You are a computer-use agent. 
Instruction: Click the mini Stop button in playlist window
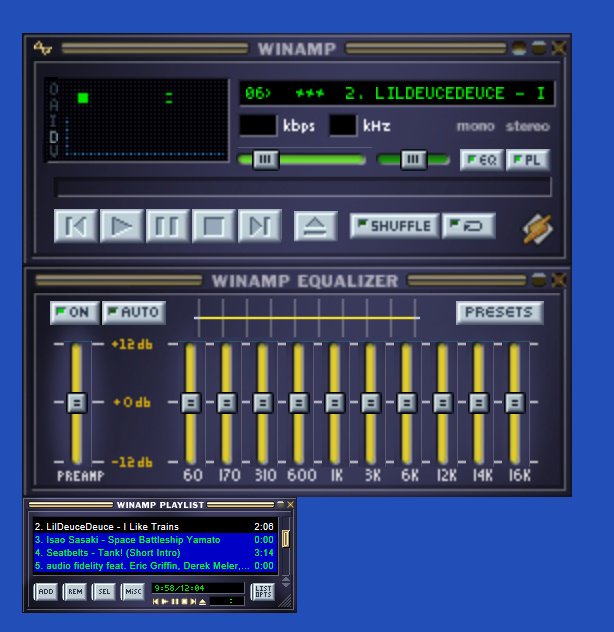pyautogui.click(x=184, y=601)
